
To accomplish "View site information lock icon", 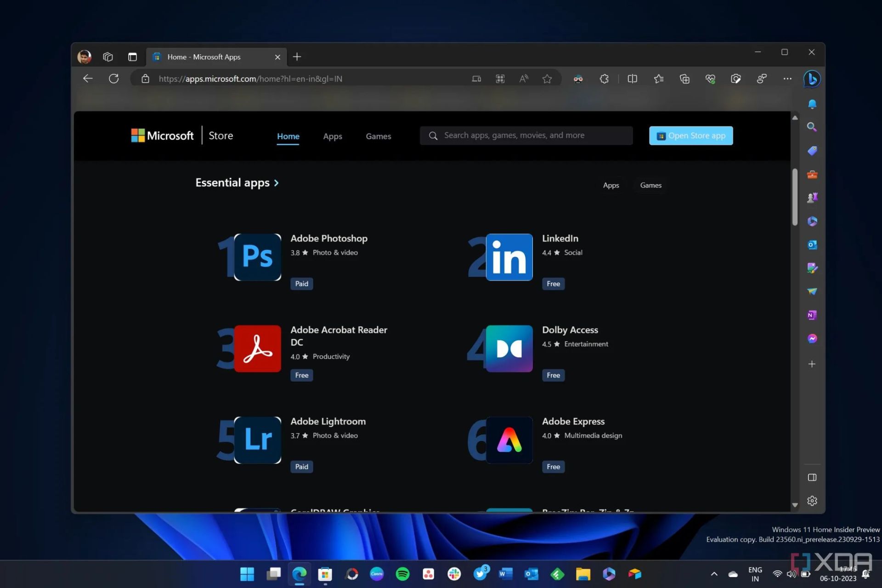I will pyautogui.click(x=145, y=79).
